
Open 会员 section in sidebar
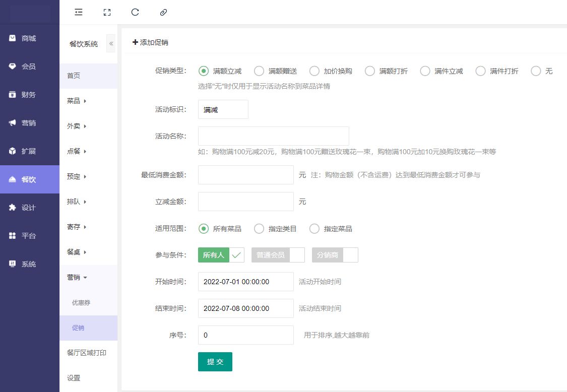click(29, 67)
